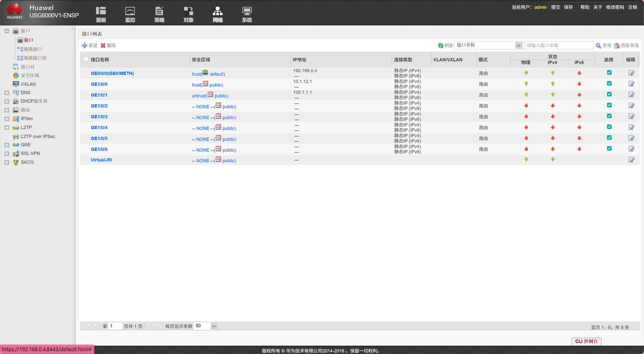Click the red 删除 delete icon
The width and height of the screenshot is (644, 354).
103,45
